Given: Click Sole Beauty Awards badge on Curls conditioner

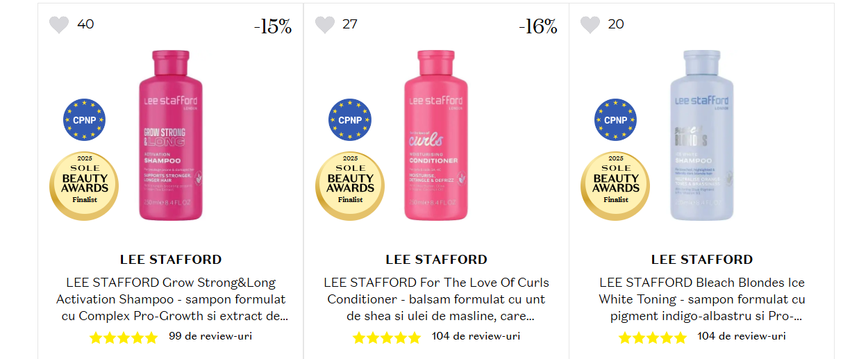Looking at the screenshot, I should 350,186.
